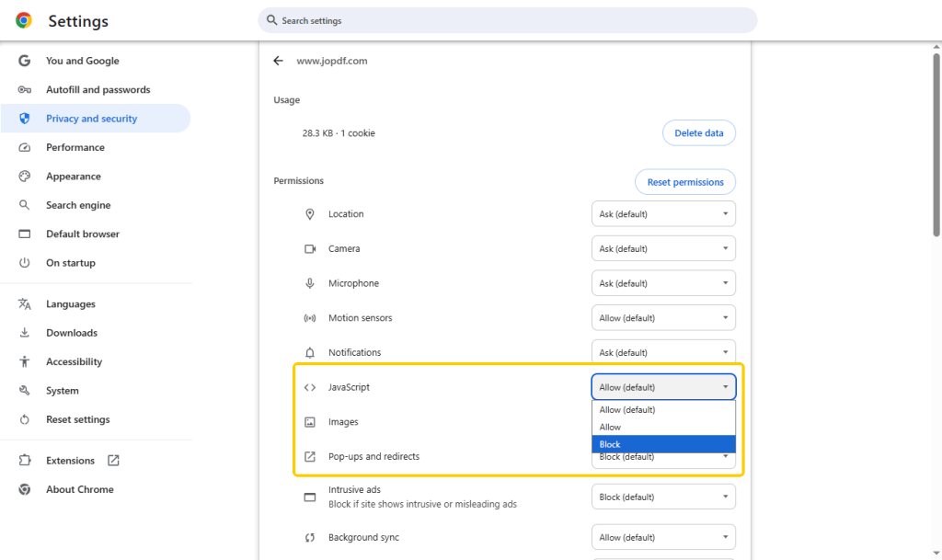Image resolution: width=942 pixels, height=560 pixels.
Task: Click the JavaScript code brackets icon
Action: coord(310,387)
